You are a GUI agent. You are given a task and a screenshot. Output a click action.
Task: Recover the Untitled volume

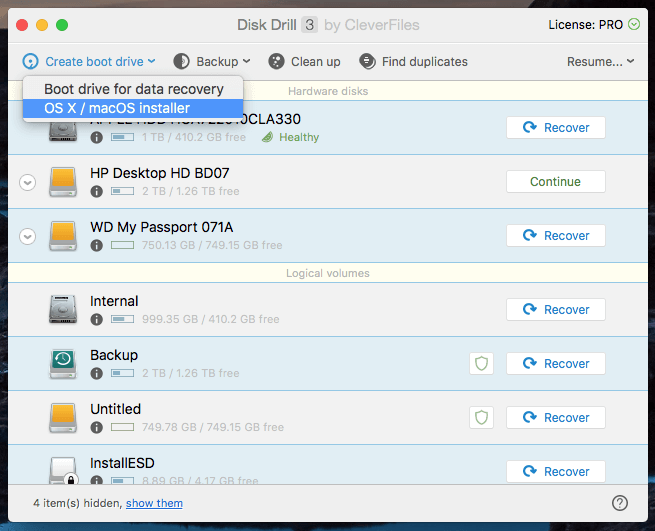coord(556,417)
